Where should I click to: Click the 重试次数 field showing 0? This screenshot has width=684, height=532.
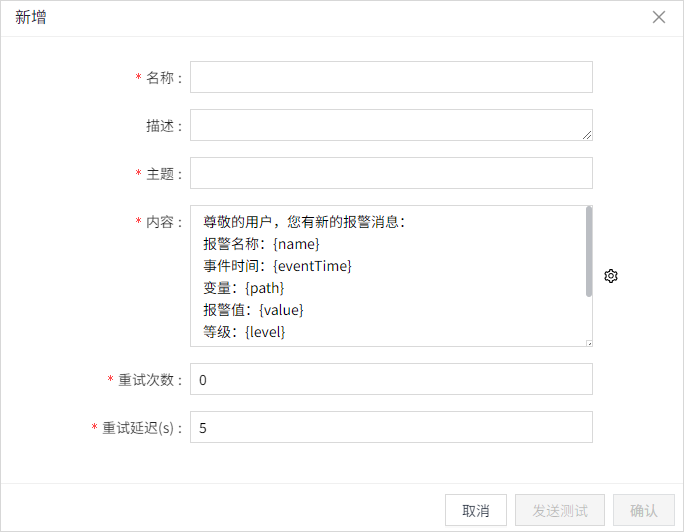391,379
